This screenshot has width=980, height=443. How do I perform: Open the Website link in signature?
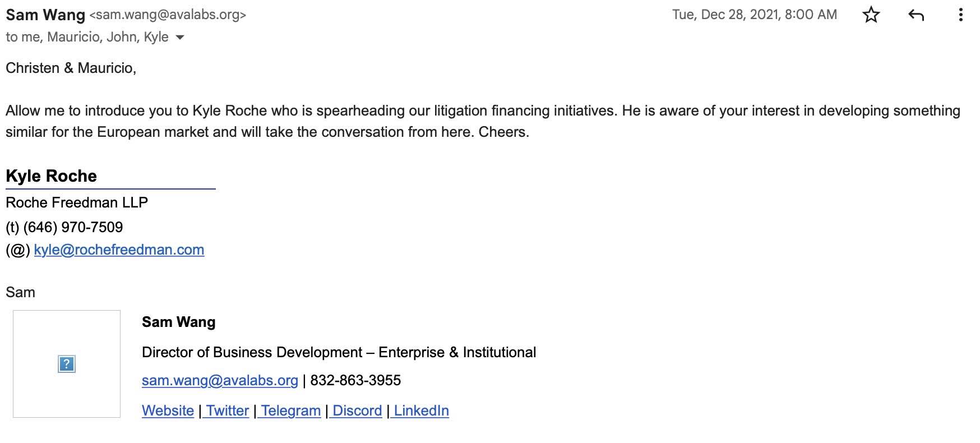click(168, 410)
